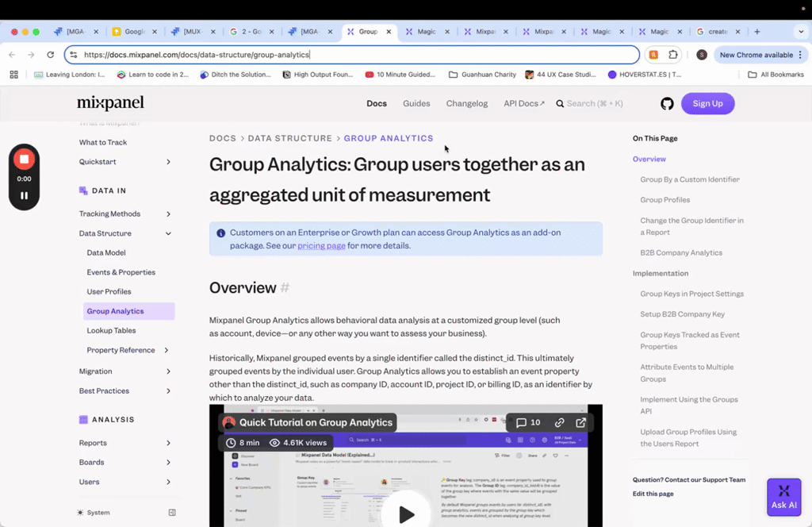Open the GitHub icon link
Viewport: 812px width, 527px height.
(667, 103)
